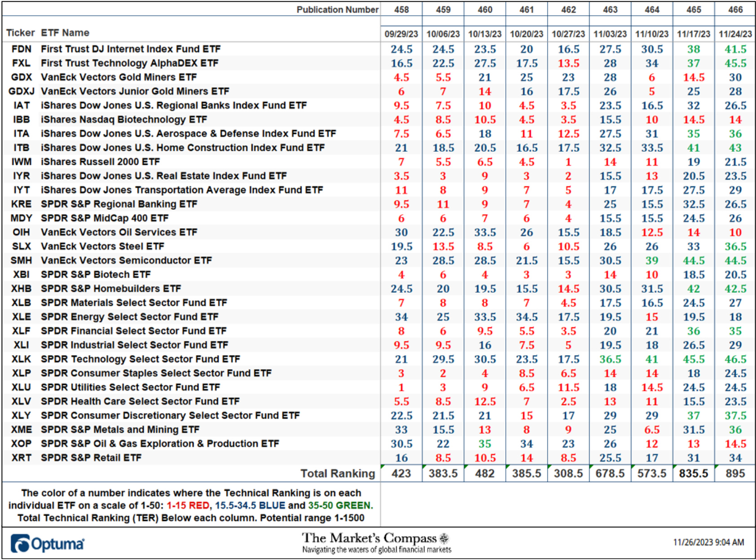The width and height of the screenshot is (756, 560).
Task: Click XLU value 1 for 09/29/23
Action: pos(401,388)
